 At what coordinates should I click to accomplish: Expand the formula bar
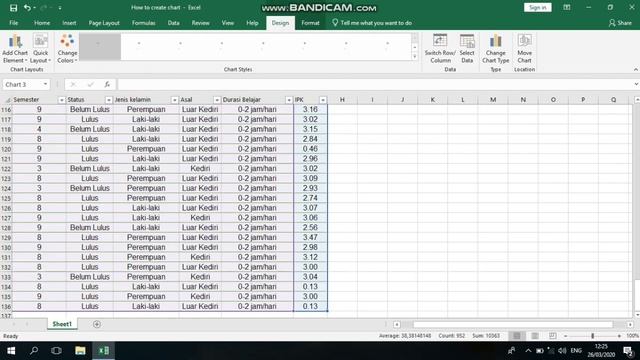pos(636,84)
